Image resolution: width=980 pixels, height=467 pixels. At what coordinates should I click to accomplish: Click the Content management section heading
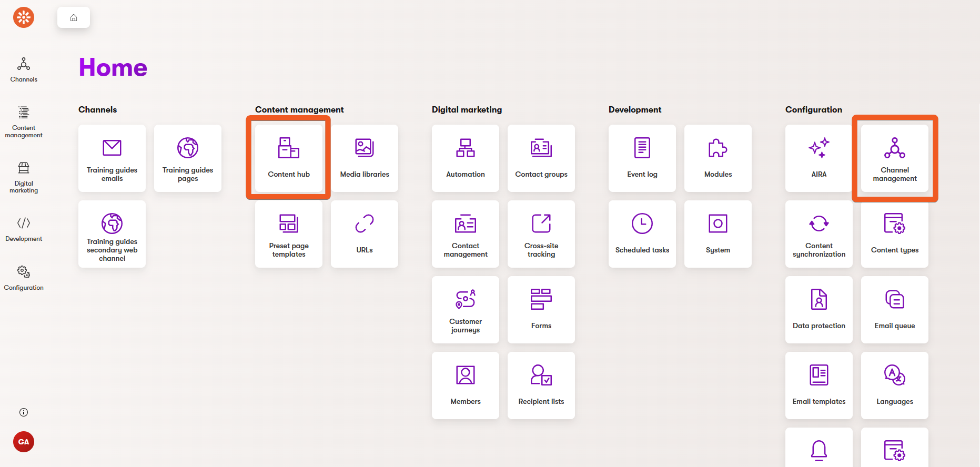[x=299, y=109]
